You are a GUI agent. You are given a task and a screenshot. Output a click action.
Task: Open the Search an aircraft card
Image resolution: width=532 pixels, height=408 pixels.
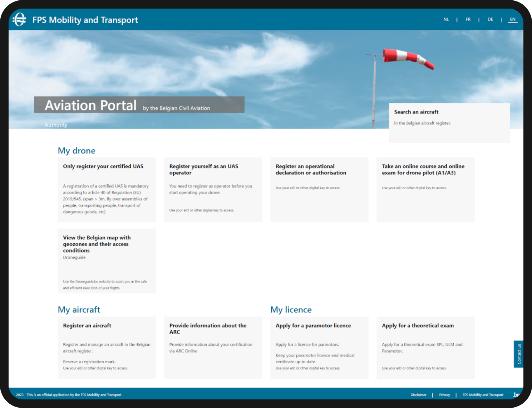tap(449, 122)
